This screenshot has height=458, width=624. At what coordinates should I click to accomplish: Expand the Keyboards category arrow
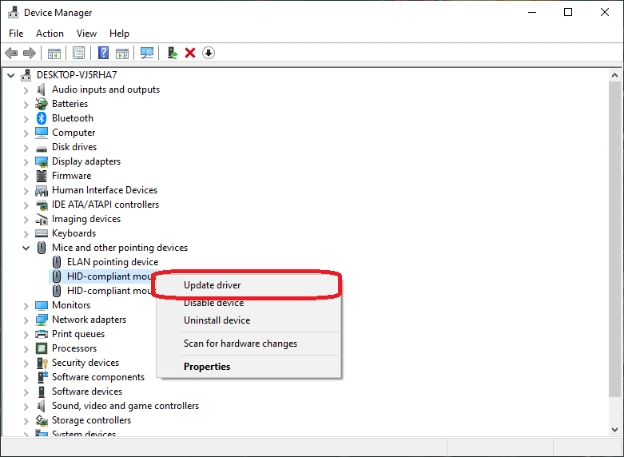pos(26,233)
